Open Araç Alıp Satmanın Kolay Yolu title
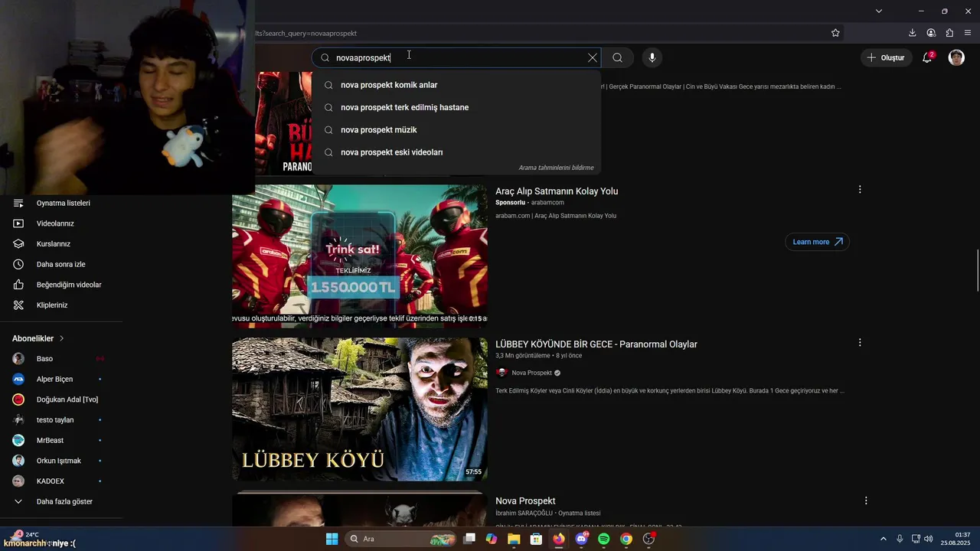Screen dimensions: 980x551 557,191
